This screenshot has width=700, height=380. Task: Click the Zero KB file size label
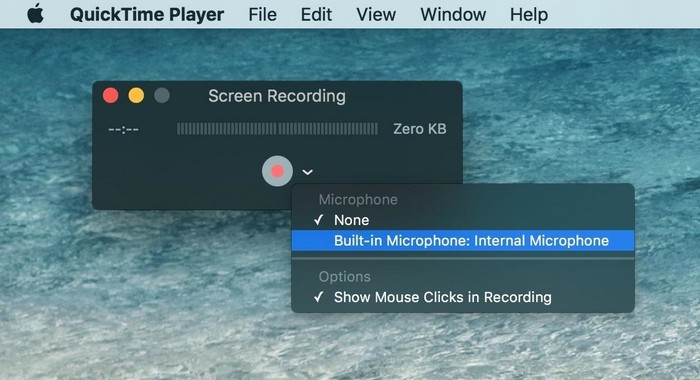(x=420, y=129)
